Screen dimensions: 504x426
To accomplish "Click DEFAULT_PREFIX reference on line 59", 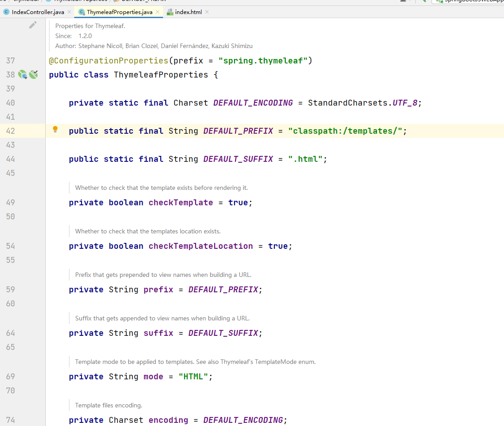I will [223, 290].
